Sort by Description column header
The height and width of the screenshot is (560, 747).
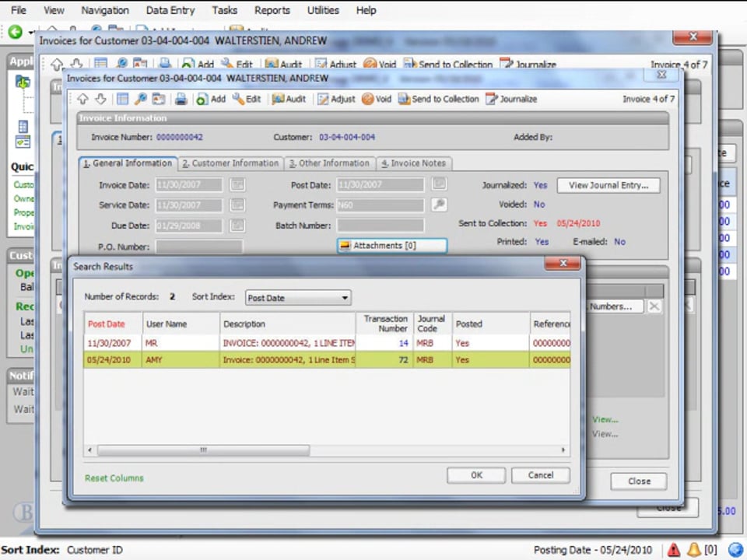(288, 324)
